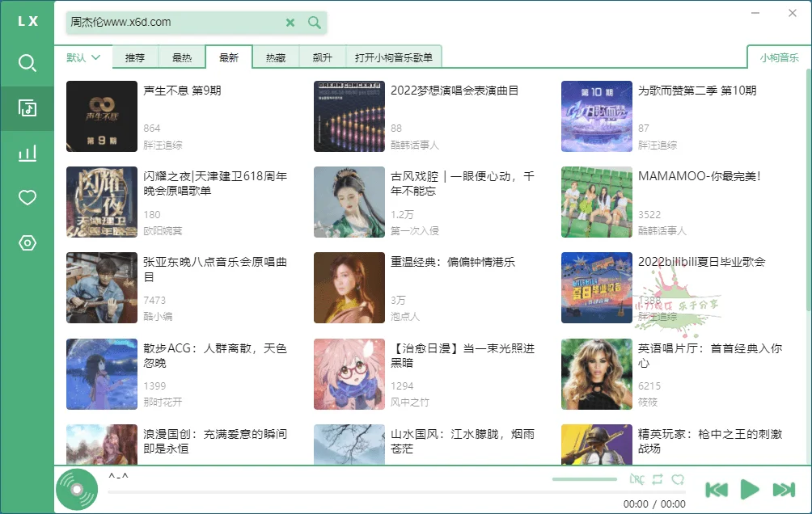
Task: Open the leaderboard charts from the sidebar
Action: 27,152
